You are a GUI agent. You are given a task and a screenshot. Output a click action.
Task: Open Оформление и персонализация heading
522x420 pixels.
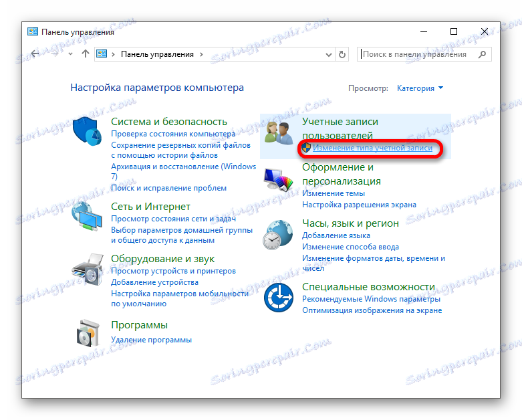[342, 174]
